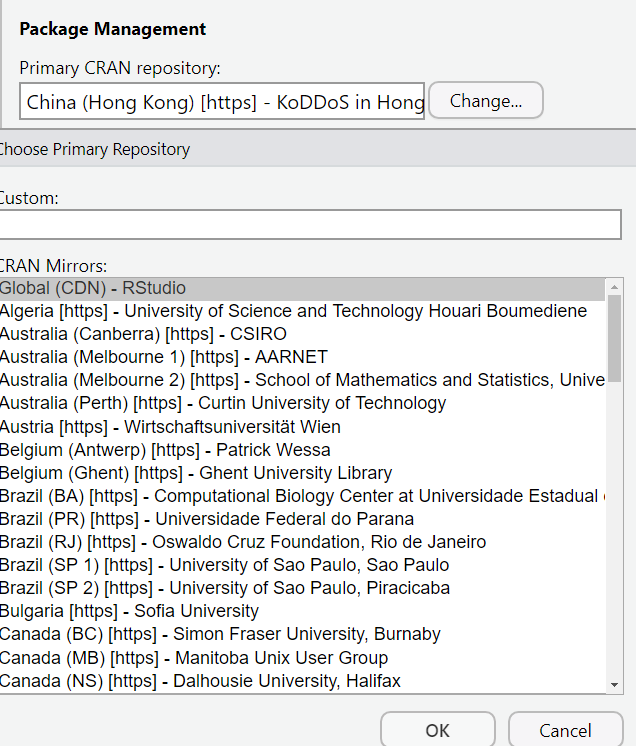Viewport: 636px width, 746px height.
Task: Select Bulgaria Sofia University mirror
Action: coord(303,611)
